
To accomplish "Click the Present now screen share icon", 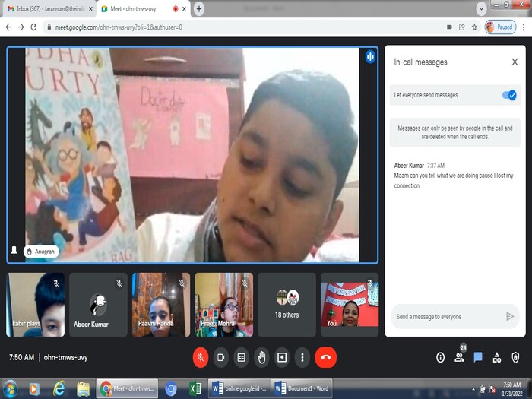I will (282, 357).
